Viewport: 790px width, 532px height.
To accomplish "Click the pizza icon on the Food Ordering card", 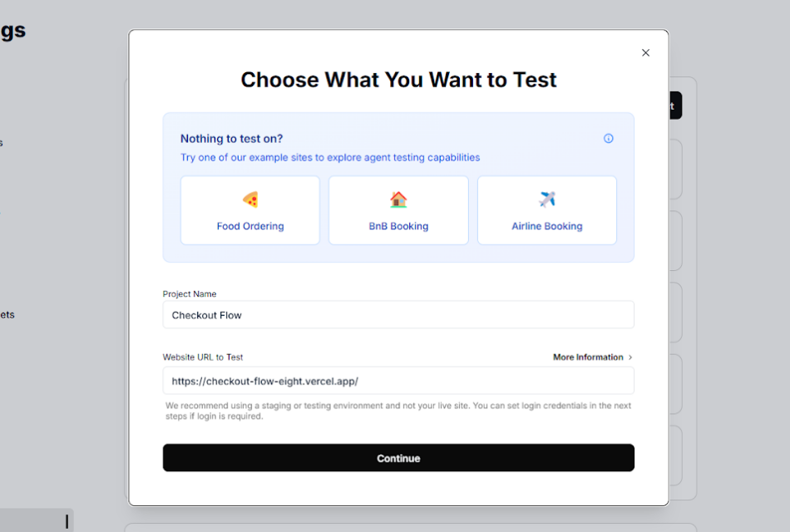I will pyautogui.click(x=249, y=199).
